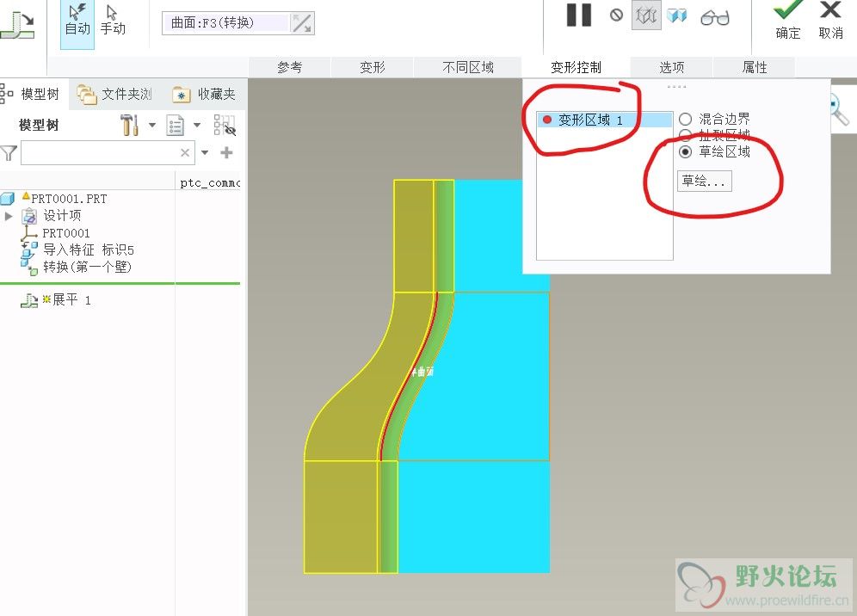This screenshot has width=857, height=616.
Task: Click the model tree search field
Action: (x=108, y=153)
